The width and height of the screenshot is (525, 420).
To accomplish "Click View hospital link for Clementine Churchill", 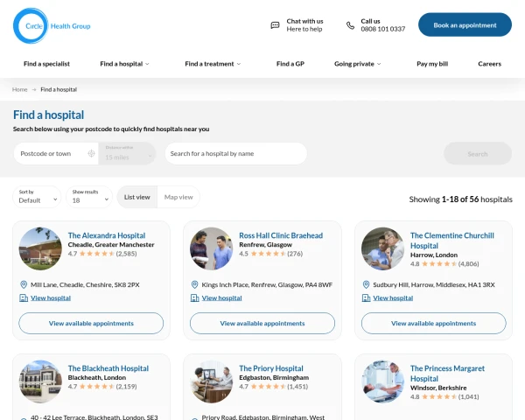I will coord(393,297).
